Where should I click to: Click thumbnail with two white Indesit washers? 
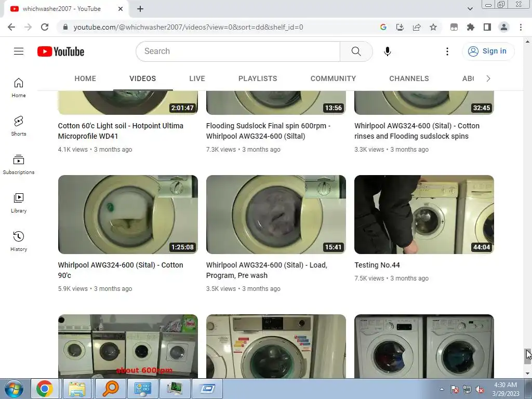pyautogui.click(x=424, y=346)
